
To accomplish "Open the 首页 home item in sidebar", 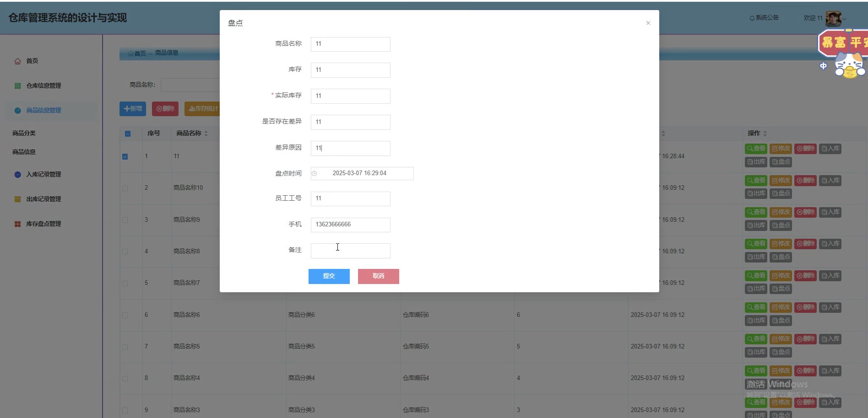I will tap(32, 61).
